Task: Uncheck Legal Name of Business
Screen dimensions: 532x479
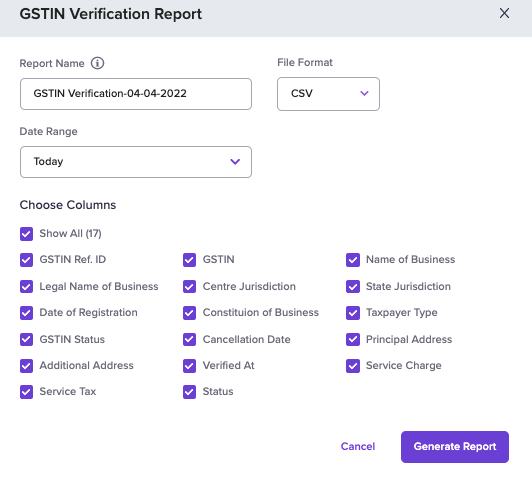Action: click(x=26, y=287)
